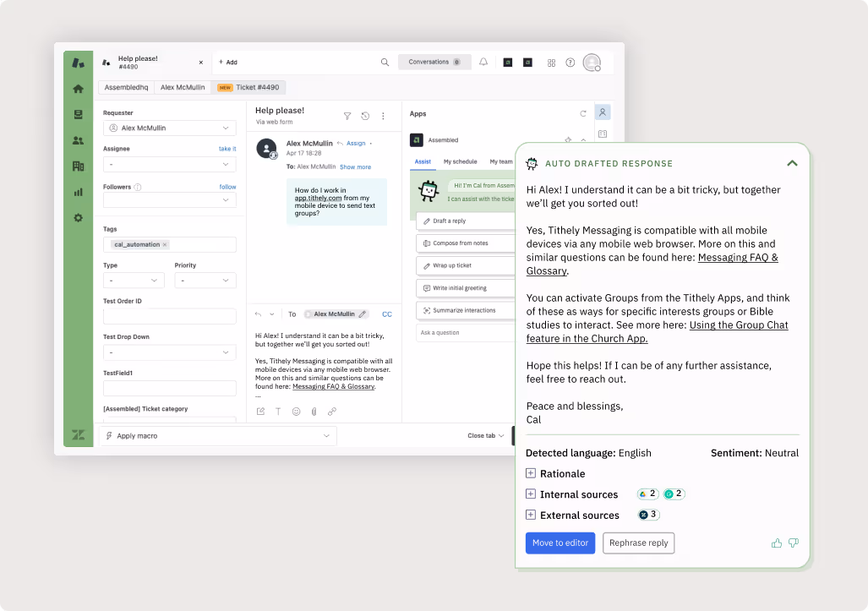Click the Add new tab button
This screenshot has height=611, width=868.
click(x=227, y=62)
